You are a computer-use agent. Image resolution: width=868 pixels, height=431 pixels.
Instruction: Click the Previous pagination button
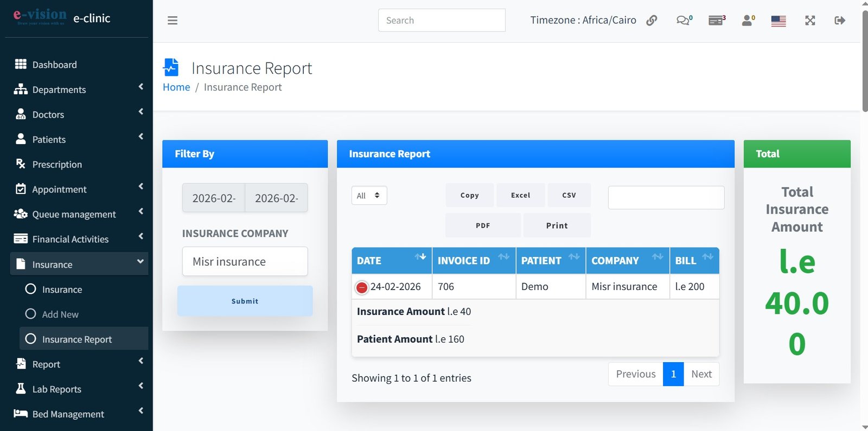coord(636,374)
